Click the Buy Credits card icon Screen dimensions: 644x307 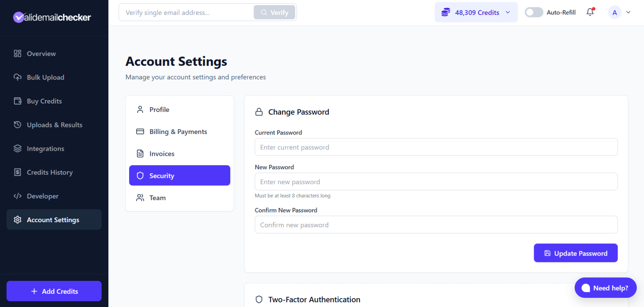[18, 101]
